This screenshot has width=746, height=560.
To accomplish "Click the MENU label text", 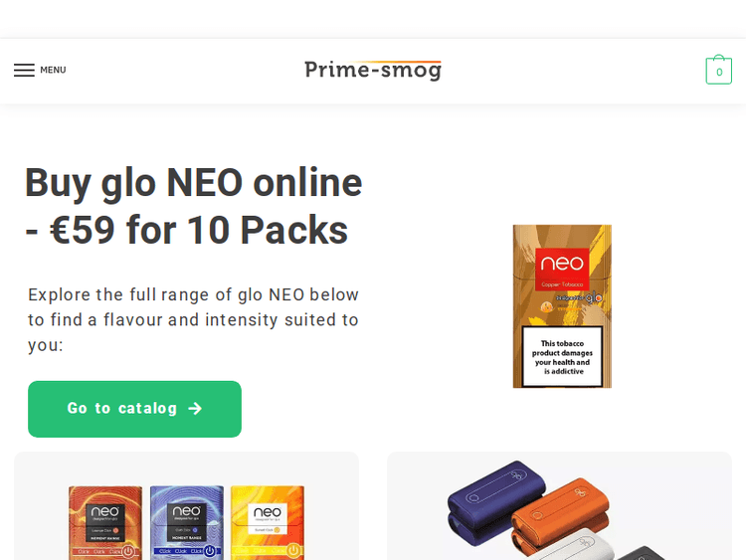I will coord(53,70).
